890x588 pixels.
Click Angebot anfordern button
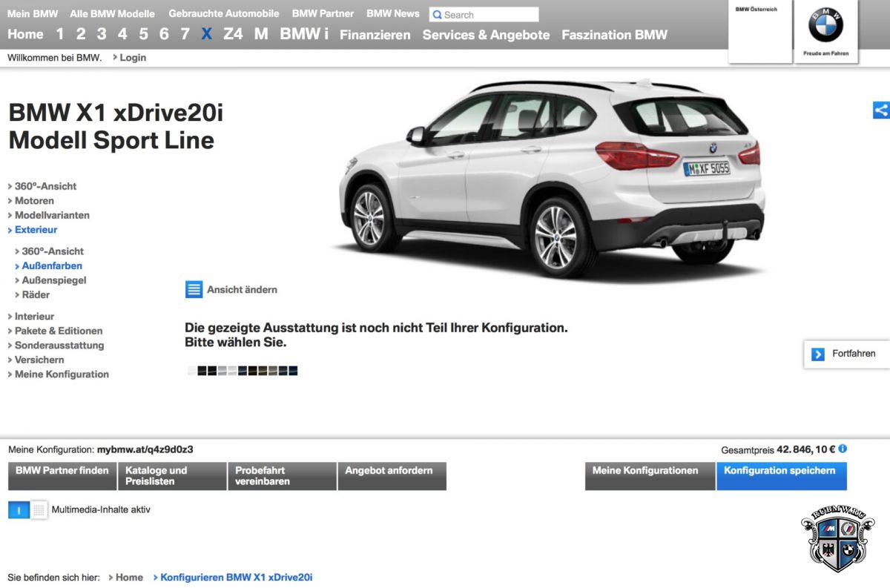coord(392,476)
